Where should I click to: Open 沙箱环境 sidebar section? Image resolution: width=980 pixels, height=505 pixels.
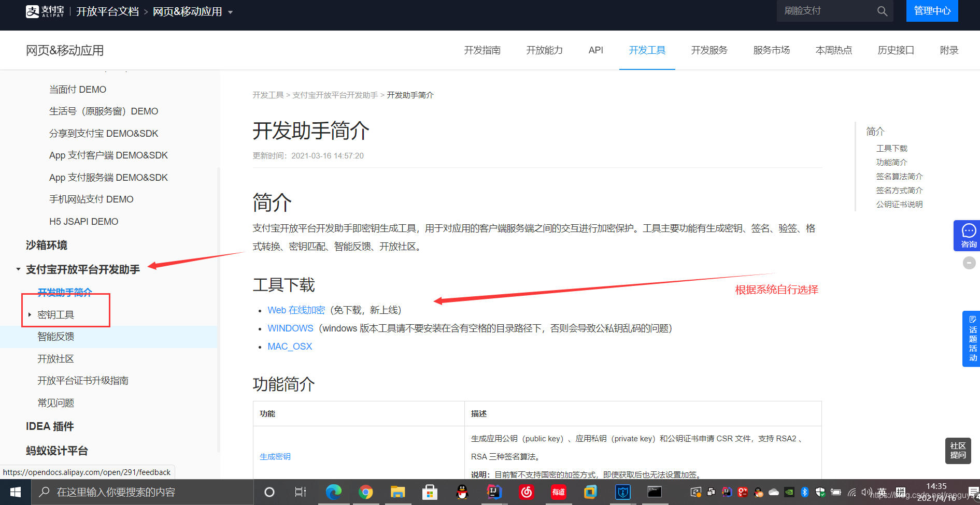[47, 245]
